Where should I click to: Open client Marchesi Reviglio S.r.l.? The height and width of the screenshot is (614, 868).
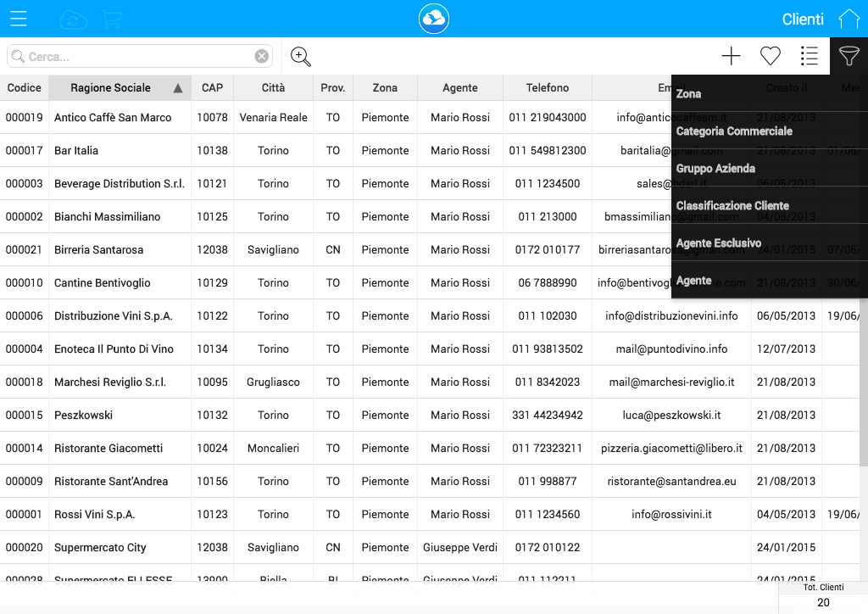[x=110, y=382]
